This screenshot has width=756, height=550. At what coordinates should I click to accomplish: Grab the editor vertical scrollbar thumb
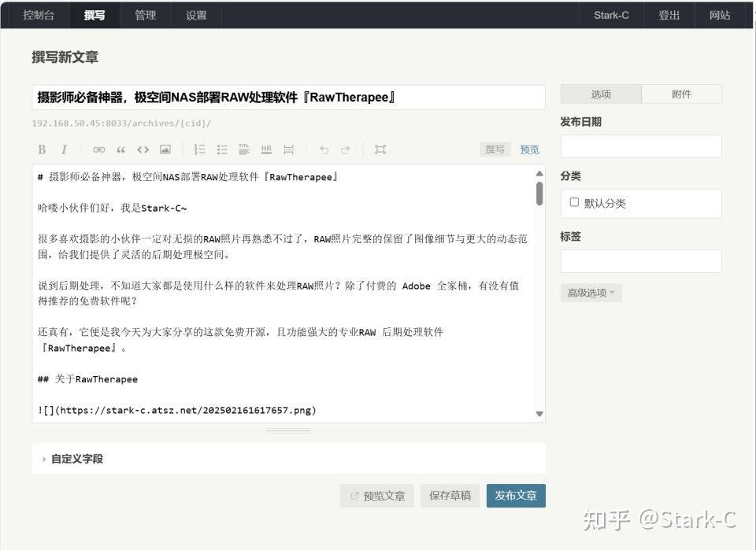click(x=539, y=194)
